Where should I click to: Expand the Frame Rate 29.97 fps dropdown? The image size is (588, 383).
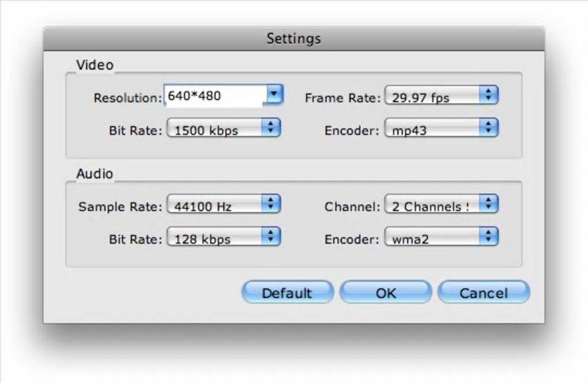click(x=441, y=97)
